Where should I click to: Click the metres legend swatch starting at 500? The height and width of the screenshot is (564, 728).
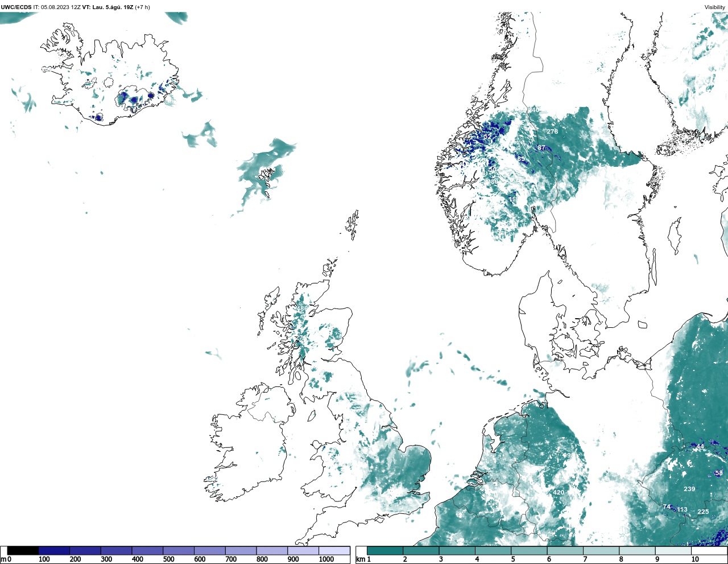point(179,550)
